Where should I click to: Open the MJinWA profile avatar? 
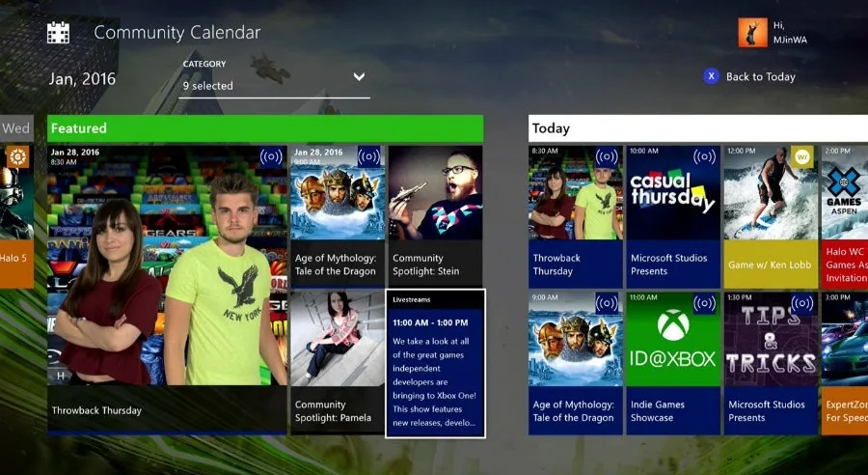pyautogui.click(x=752, y=33)
